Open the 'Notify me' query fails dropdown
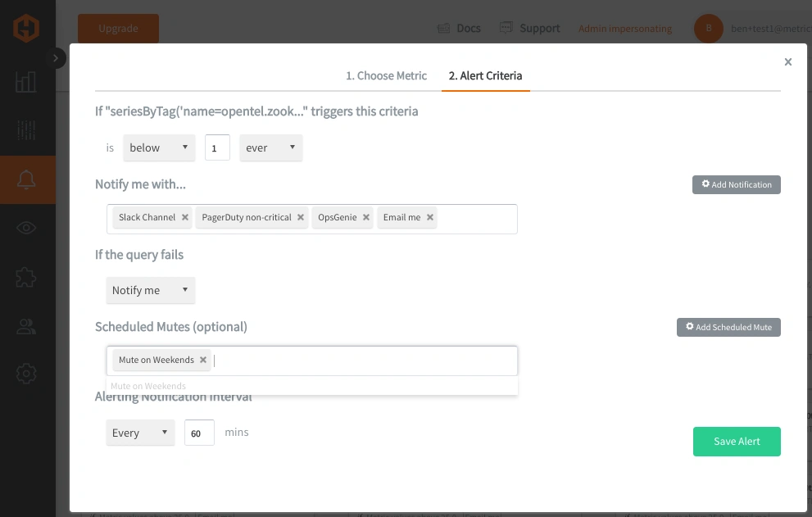Screen dimensions: 812x517 pos(150,290)
